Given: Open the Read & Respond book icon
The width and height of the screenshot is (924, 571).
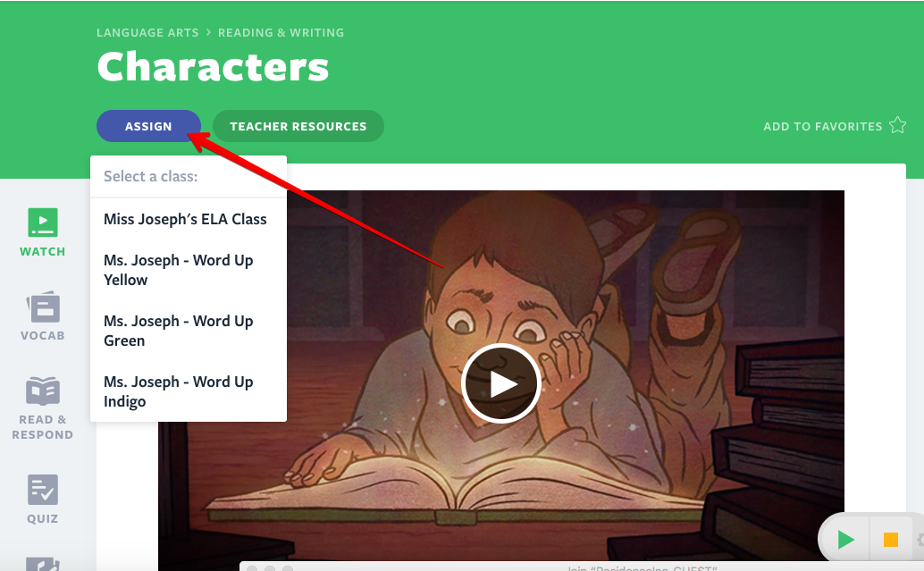Looking at the screenshot, I should point(42,390).
